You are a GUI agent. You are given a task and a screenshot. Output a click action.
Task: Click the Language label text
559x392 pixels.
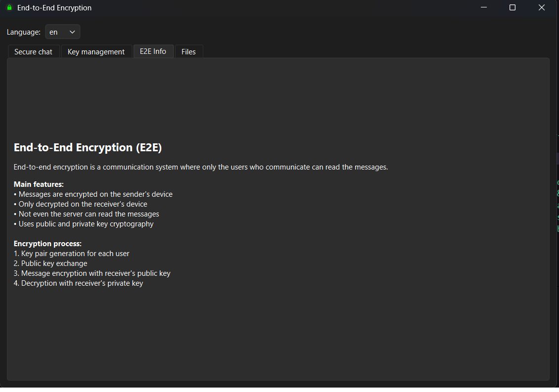pyautogui.click(x=24, y=32)
